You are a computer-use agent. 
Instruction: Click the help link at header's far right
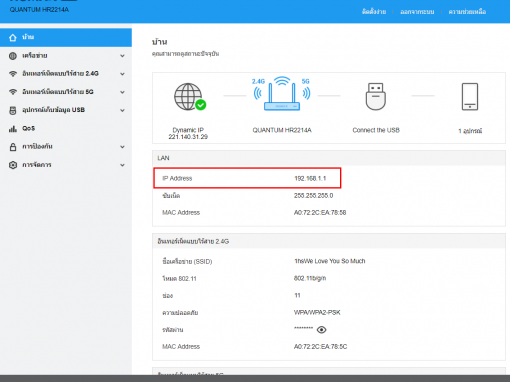pyautogui.click(x=467, y=12)
